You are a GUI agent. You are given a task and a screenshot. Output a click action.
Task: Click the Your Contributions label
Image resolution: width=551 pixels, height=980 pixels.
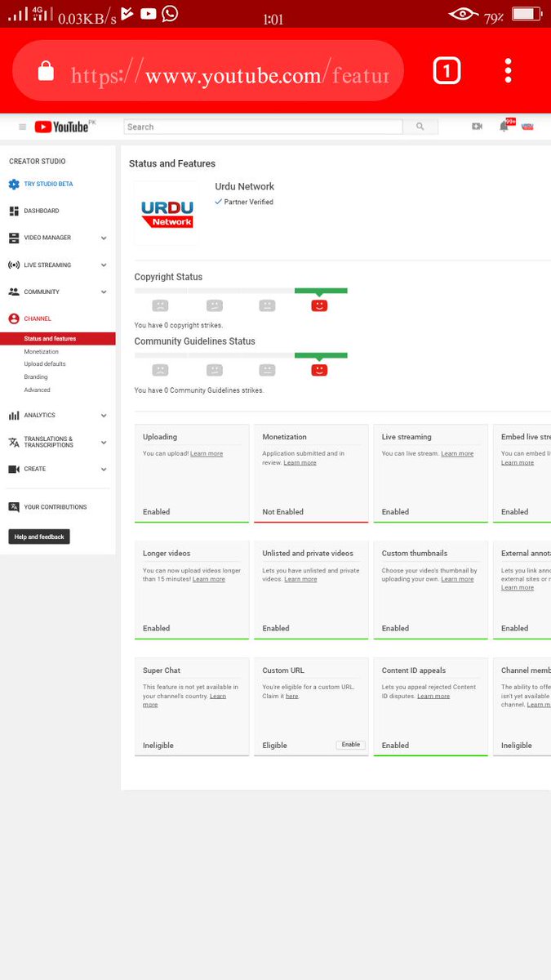[56, 507]
